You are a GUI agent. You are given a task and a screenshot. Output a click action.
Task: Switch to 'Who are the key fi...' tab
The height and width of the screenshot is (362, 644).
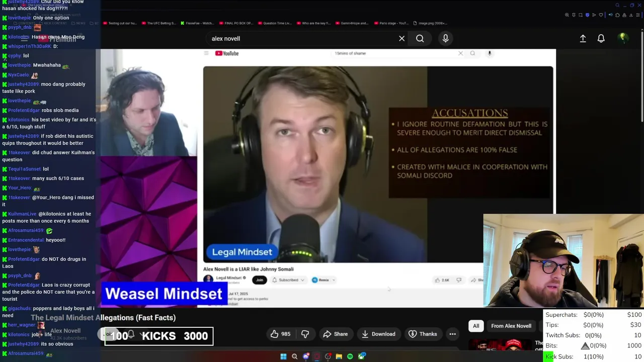click(x=313, y=23)
